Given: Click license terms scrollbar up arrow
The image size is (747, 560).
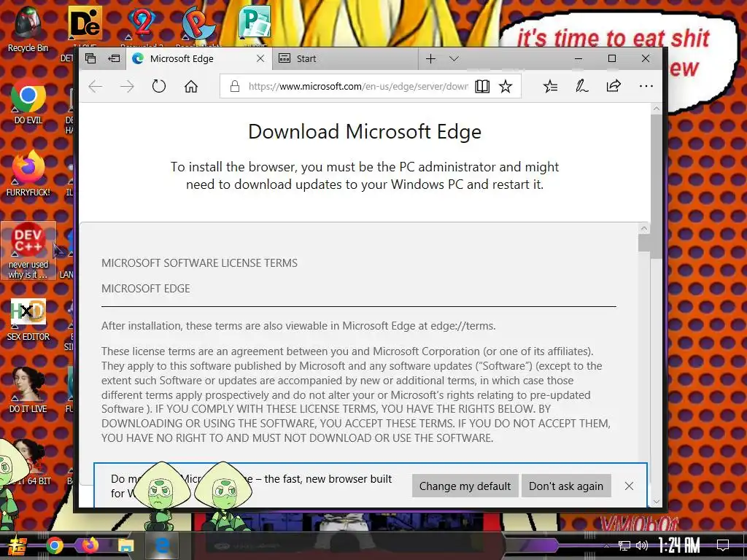Looking at the screenshot, I should 643,228.
